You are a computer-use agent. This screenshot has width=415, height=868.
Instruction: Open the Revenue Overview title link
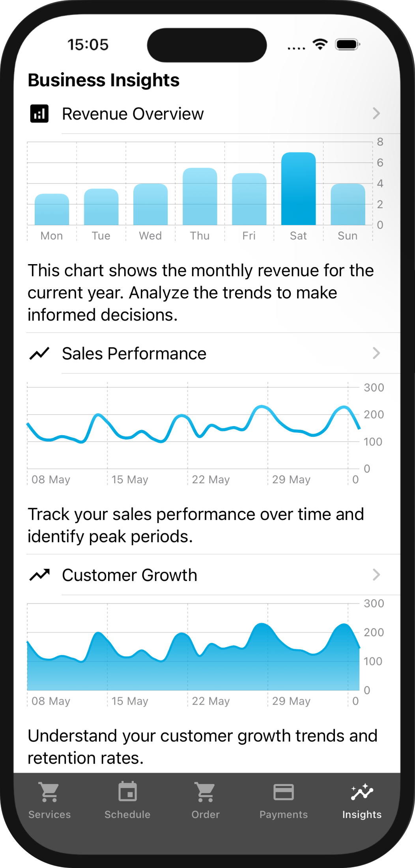pyautogui.click(x=133, y=114)
